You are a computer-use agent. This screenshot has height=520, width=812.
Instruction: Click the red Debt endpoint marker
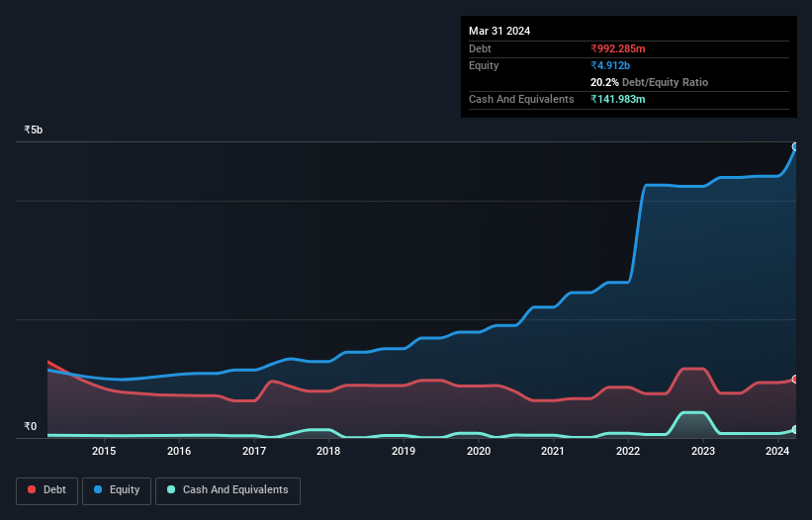point(795,380)
